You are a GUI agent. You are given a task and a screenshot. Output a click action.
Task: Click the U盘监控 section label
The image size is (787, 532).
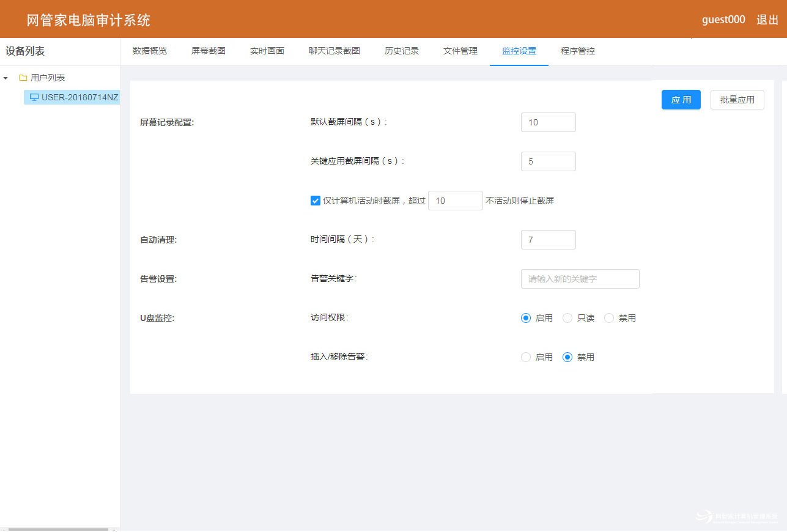coord(157,318)
